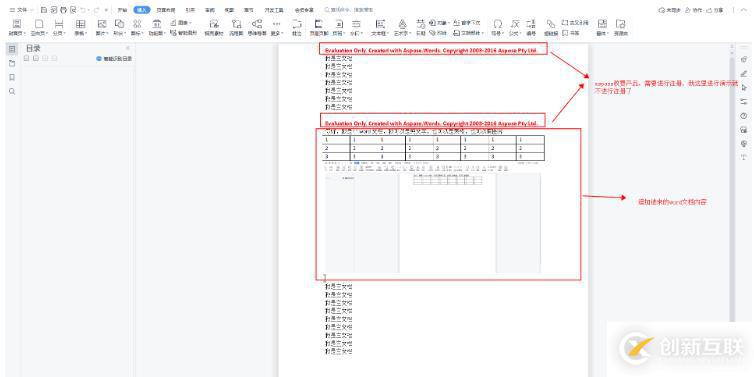Toggle the 目录 outline panel icon

click(12, 49)
